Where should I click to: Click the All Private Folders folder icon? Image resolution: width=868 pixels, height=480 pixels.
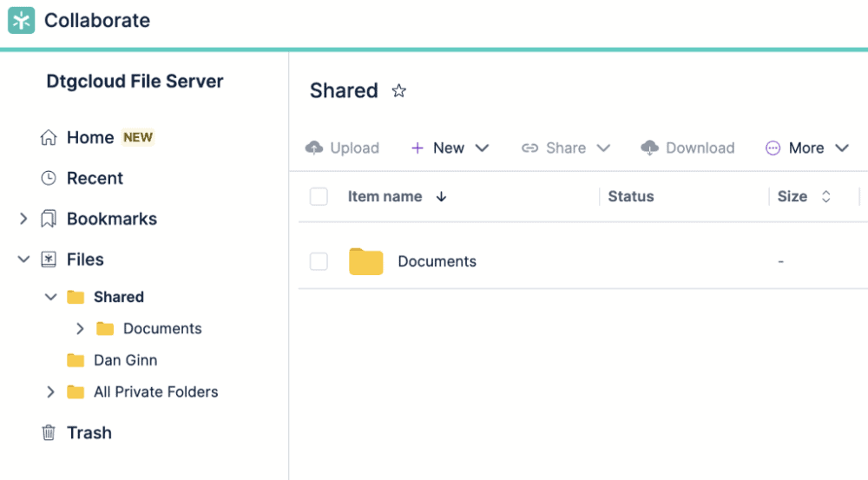[76, 392]
